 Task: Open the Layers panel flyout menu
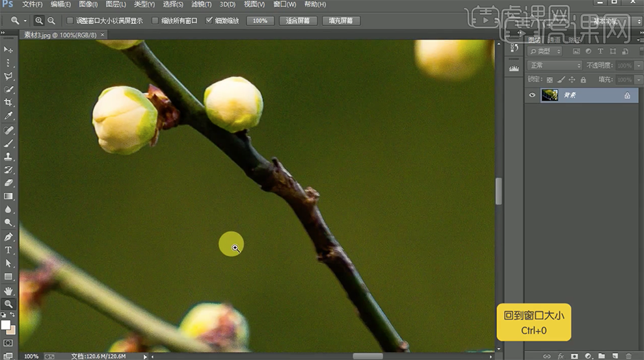(639, 40)
